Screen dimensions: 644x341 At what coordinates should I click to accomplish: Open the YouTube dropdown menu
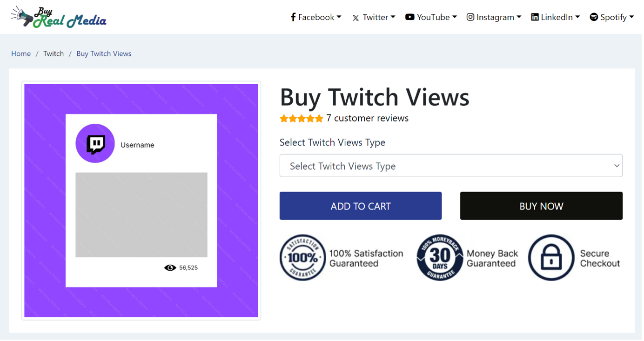click(431, 17)
